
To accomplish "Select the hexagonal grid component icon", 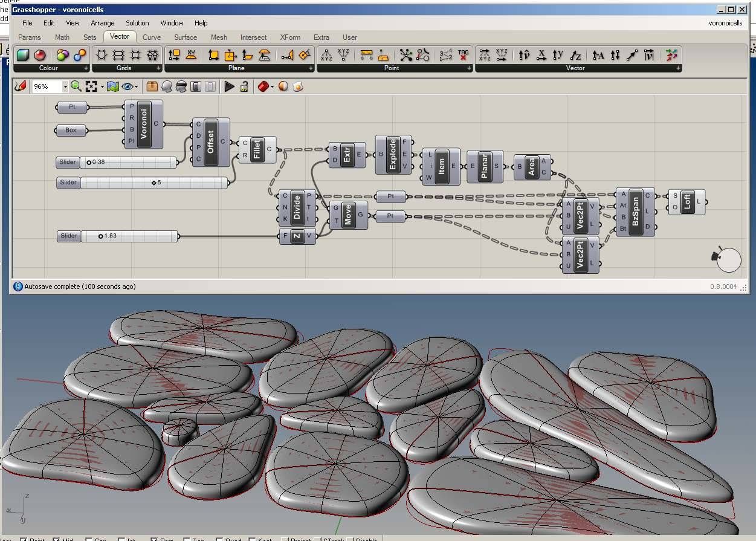I will 102,55.
